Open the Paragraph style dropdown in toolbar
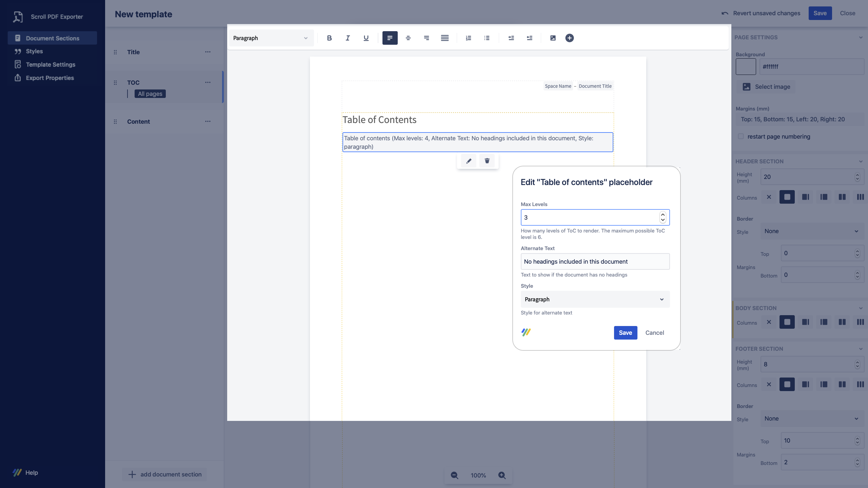The width and height of the screenshot is (868, 488). [271, 38]
